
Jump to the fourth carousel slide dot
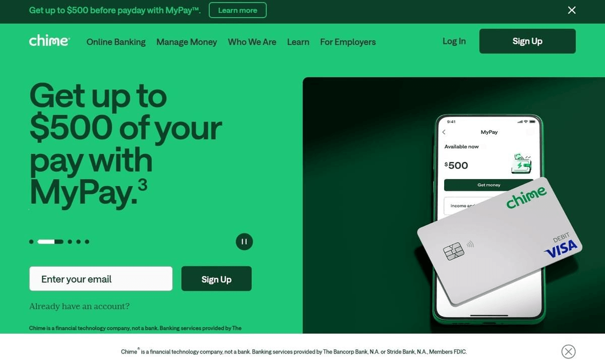tap(78, 242)
